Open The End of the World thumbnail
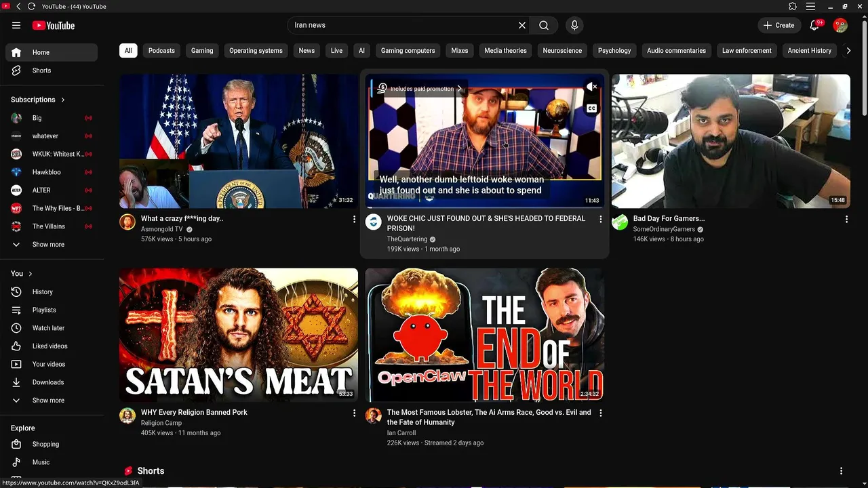This screenshot has height=488, width=868. coord(485,335)
